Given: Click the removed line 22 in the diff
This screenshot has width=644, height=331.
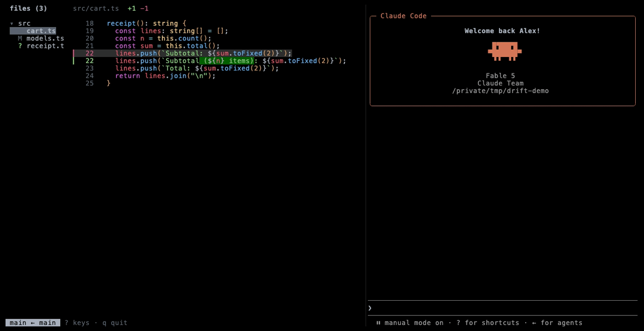Looking at the screenshot, I should pos(183,53).
